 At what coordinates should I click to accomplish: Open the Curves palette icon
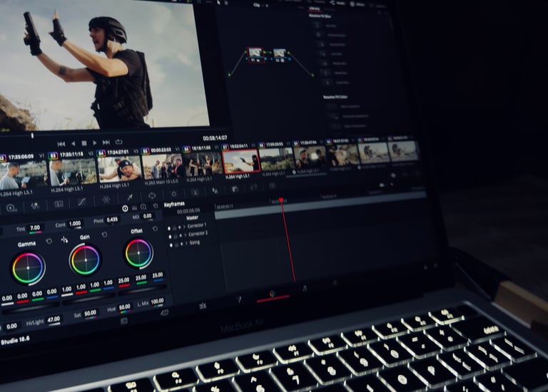81,202
